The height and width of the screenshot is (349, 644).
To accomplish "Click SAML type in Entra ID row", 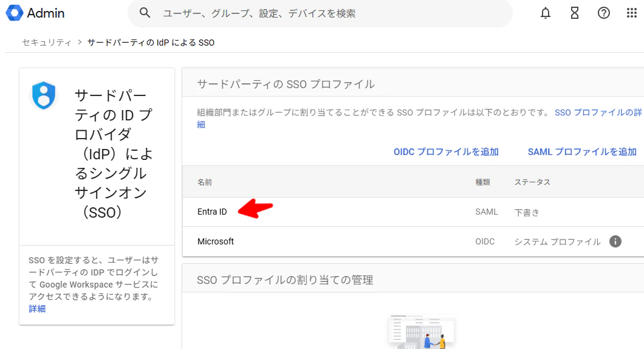I will (486, 212).
